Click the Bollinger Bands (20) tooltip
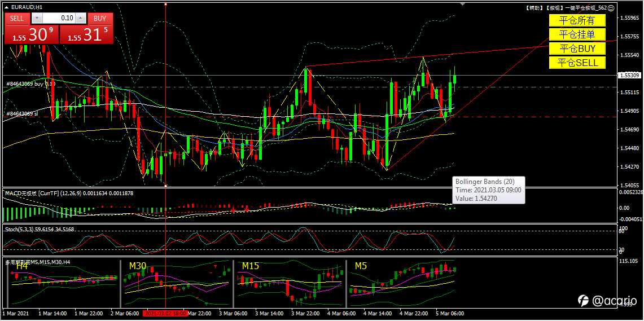 pos(488,190)
